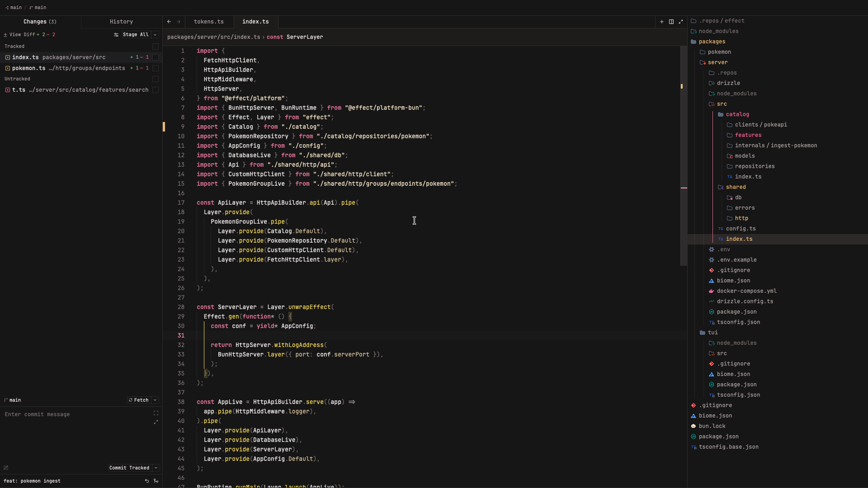Open git panel filter settings

[116, 35]
